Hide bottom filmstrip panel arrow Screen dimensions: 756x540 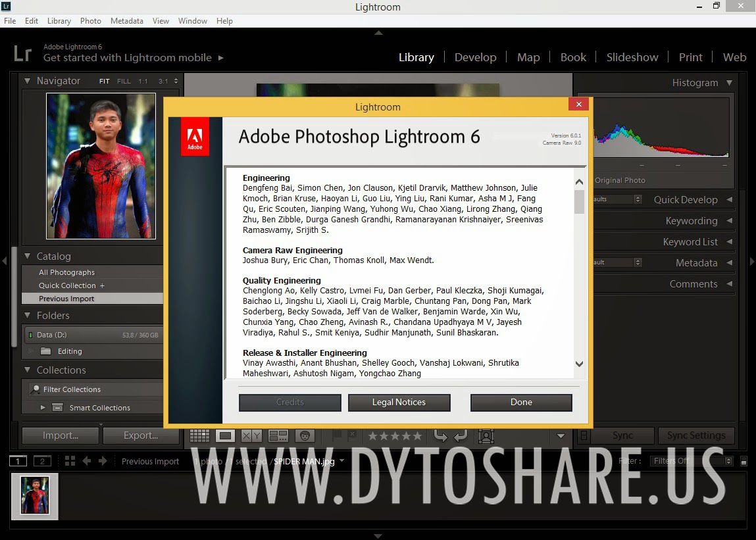coord(378,535)
